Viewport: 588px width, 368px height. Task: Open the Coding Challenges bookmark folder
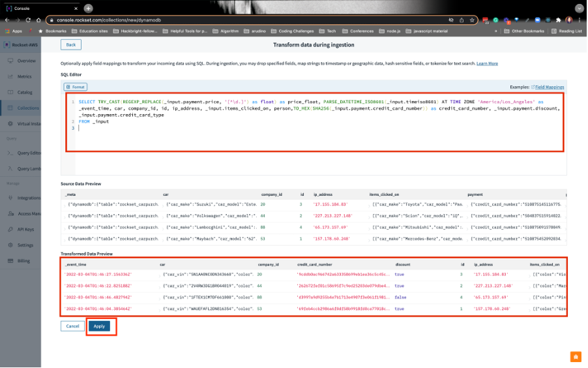tap(292, 31)
